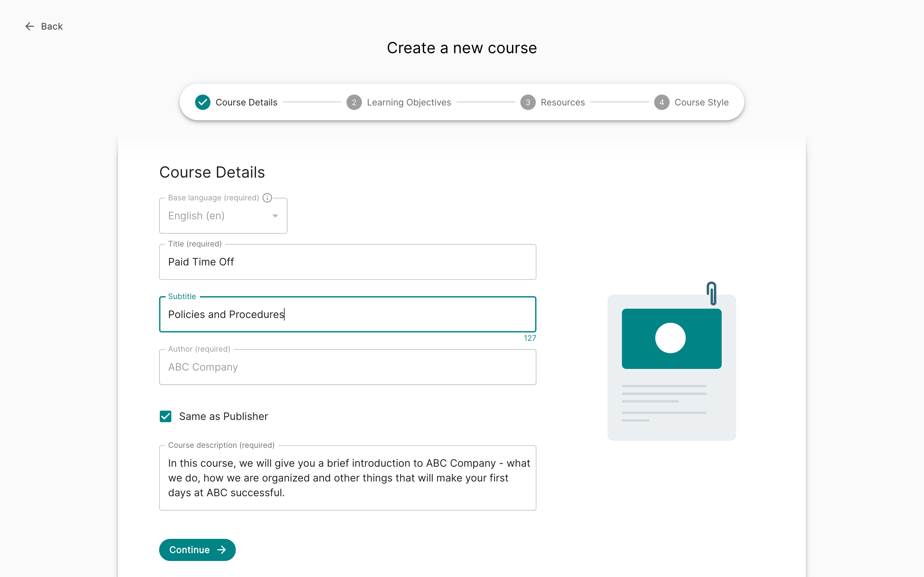Uncheck the Same as Publisher checkbox
The height and width of the screenshot is (577, 924).
tap(165, 416)
